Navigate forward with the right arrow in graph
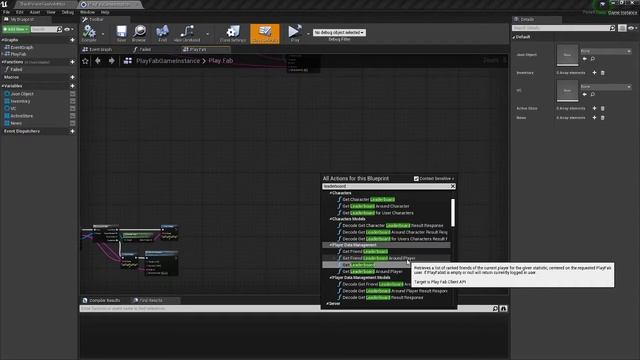 (111, 61)
